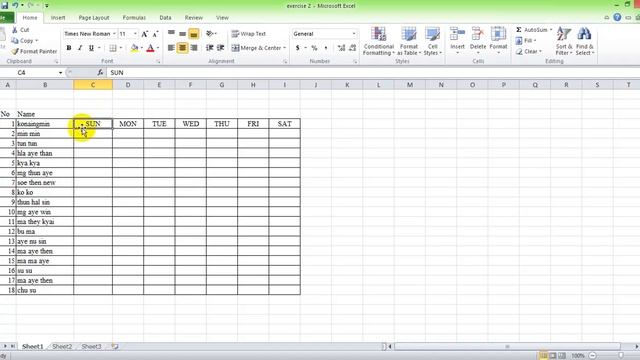Apply Comma style
The width and height of the screenshot is (640, 360).
[326, 48]
